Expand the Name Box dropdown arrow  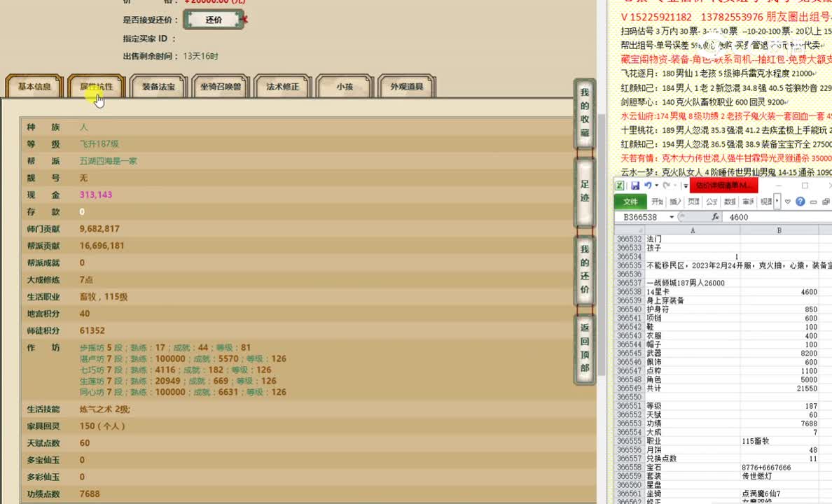pyautogui.click(x=672, y=217)
